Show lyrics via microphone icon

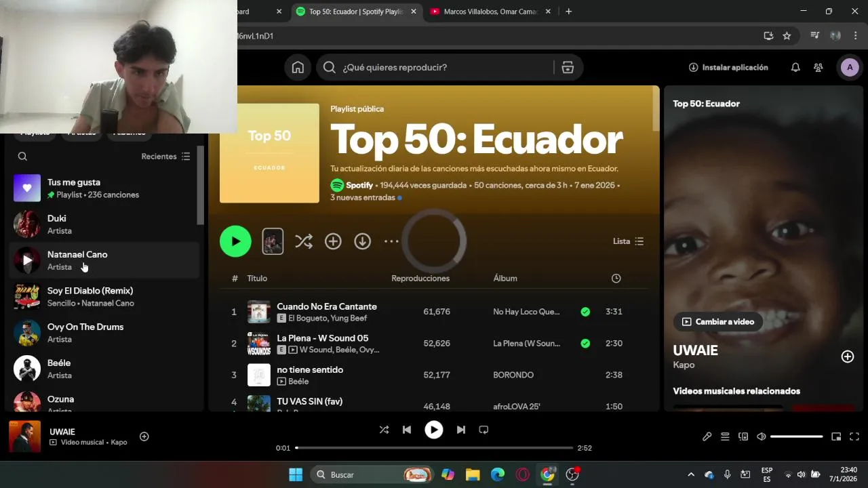tap(707, 436)
